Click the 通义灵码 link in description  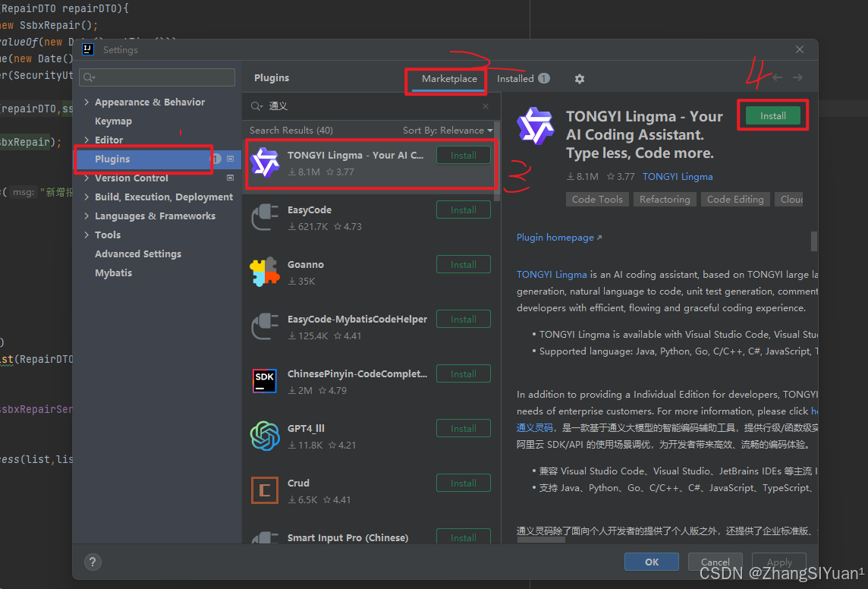click(x=535, y=427)
